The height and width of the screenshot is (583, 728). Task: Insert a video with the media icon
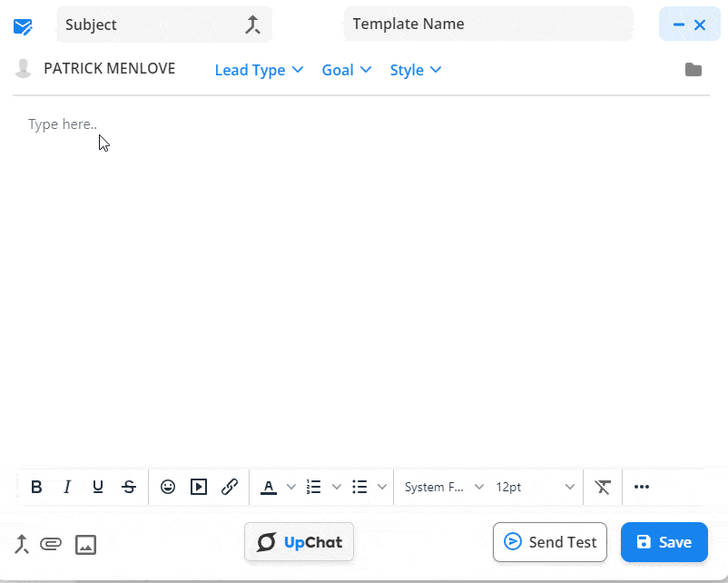[199, 487]
